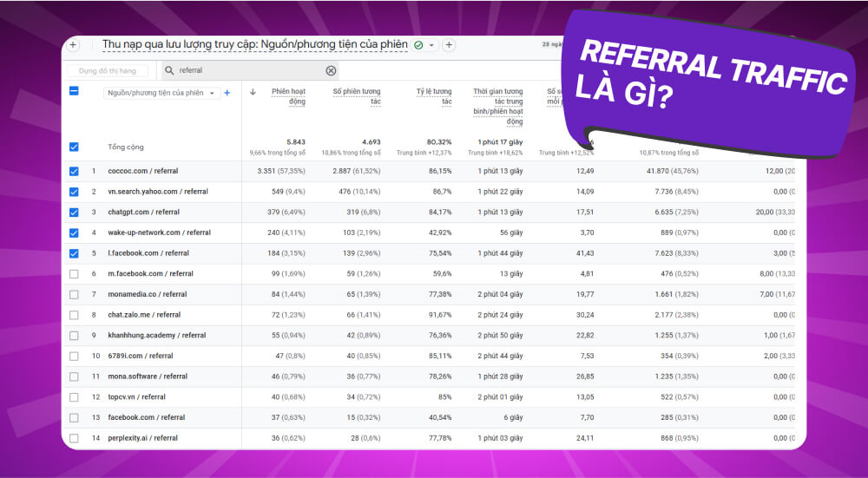Viewport: 868px width, 478px height.
Task: Check the monamedia.co / referral row
Action: coord(74,294)
